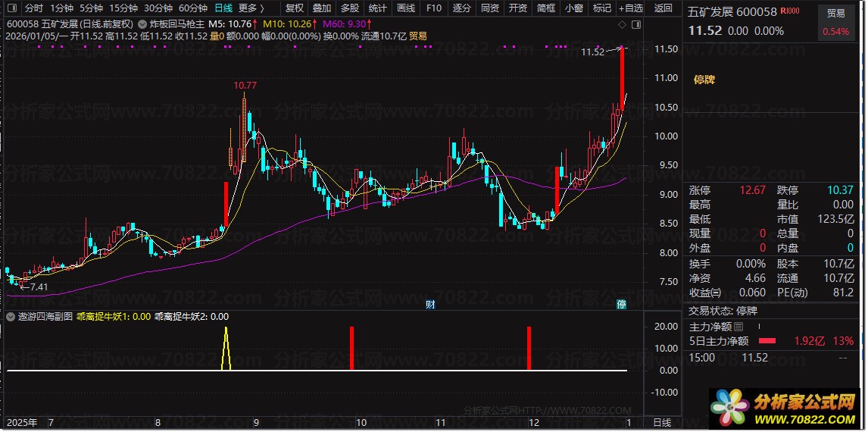This screenshot has height=432, width=868.
Task: Switch to 分时 intraday view
Action: tap(33, 8)
